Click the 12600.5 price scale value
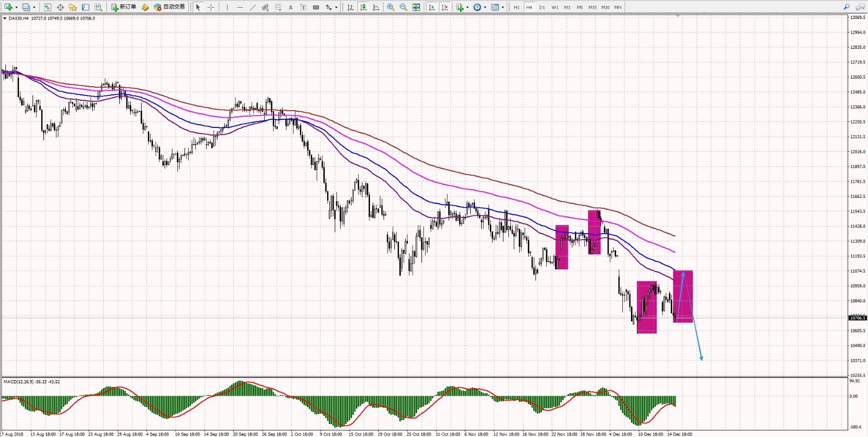The height and width of the screenshot is (437, 868). (858, 77)
